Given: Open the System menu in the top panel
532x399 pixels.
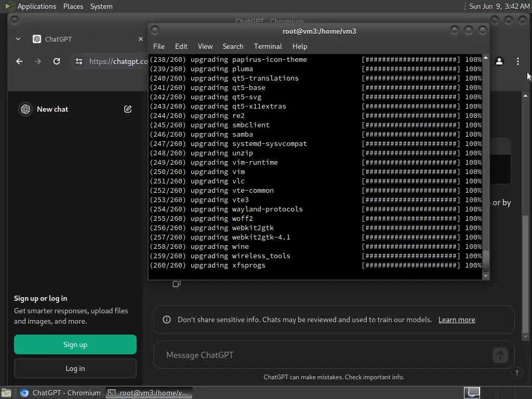Looking at the screenshot, I should (101, 6).
